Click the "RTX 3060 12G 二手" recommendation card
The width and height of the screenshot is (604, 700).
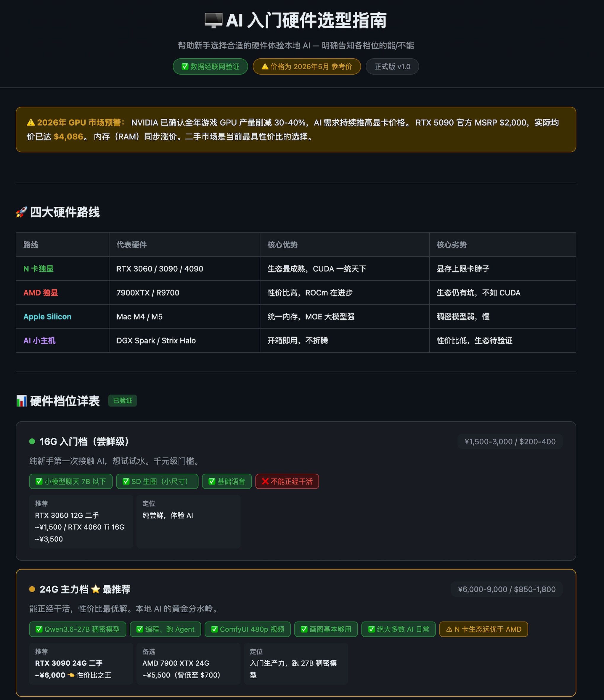click(x=81, y=521)
